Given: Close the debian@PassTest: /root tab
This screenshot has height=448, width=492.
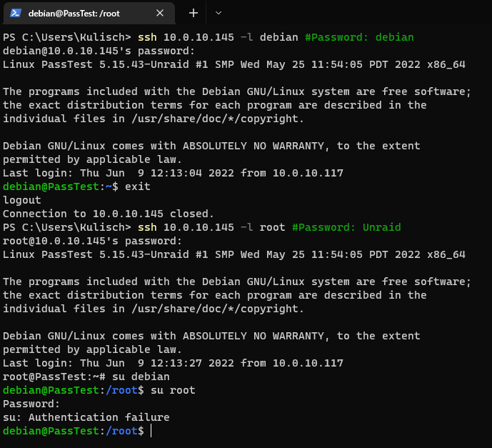Looking at the screenshot, I should [x=160, y=13].
